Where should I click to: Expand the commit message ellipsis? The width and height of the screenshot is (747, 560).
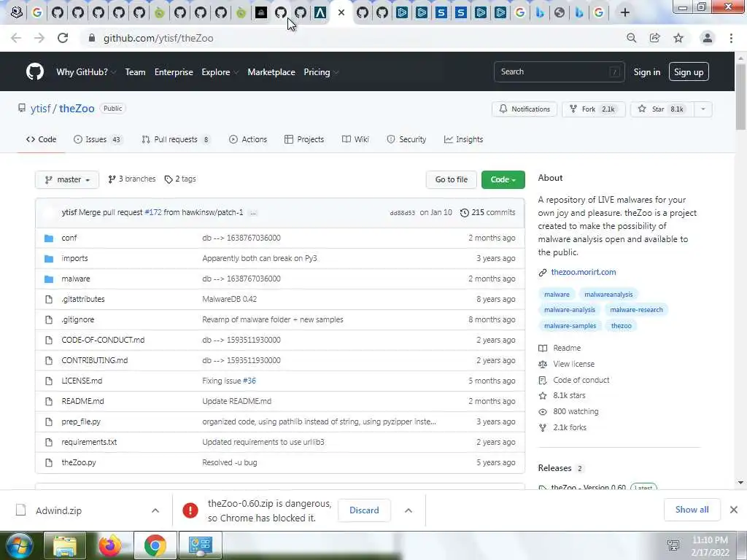pos(253,213)
